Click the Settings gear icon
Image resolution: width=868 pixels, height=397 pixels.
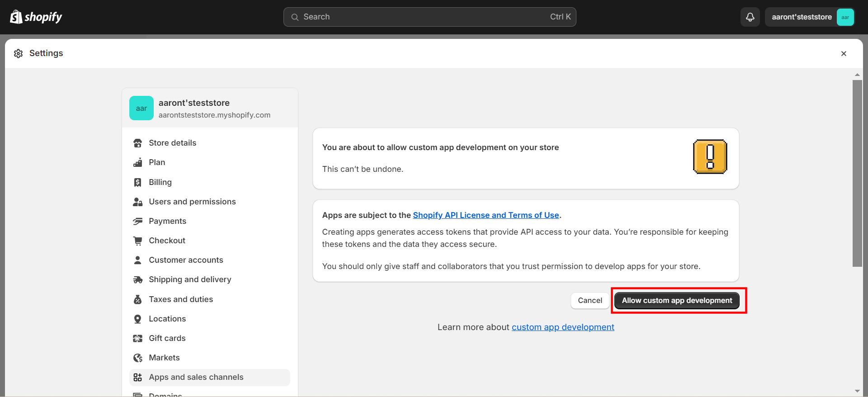point(19,53)
